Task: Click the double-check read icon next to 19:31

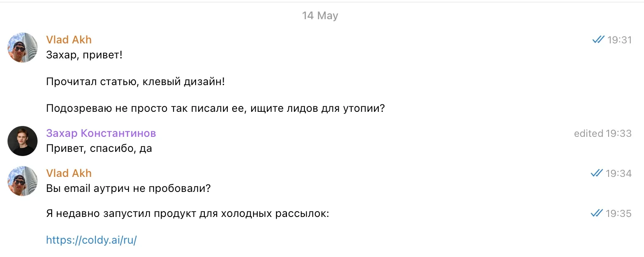Action: 598,40
